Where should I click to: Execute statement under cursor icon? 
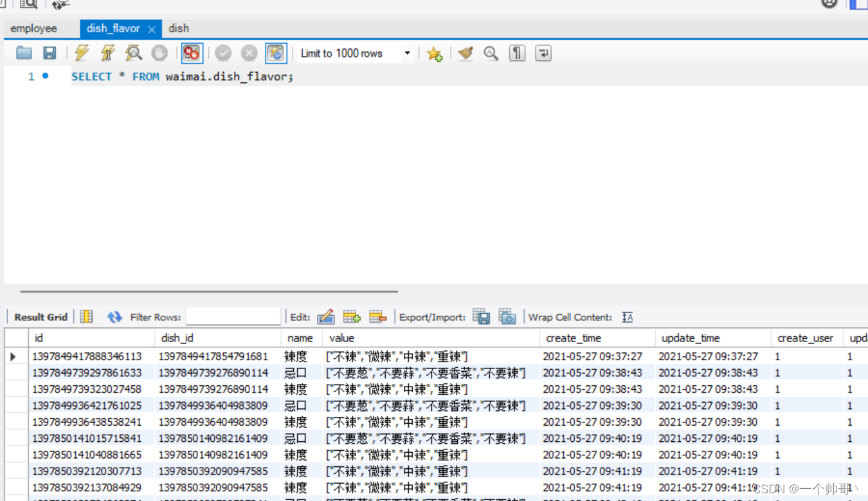107,53
